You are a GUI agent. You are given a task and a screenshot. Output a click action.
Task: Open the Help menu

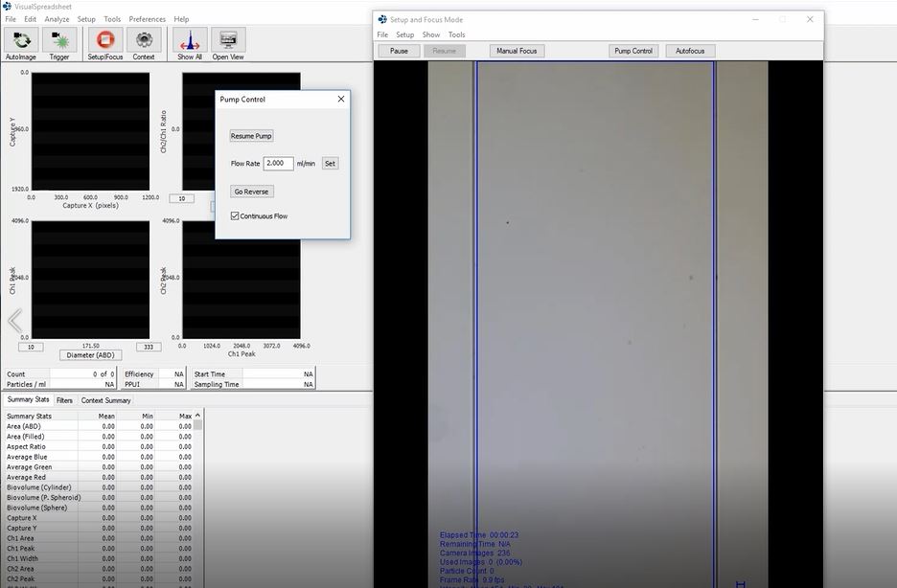[181, 19]
